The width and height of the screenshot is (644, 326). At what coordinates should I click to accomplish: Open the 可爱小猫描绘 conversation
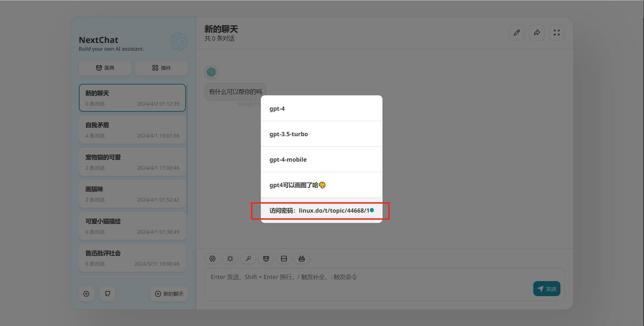(132, 226)
